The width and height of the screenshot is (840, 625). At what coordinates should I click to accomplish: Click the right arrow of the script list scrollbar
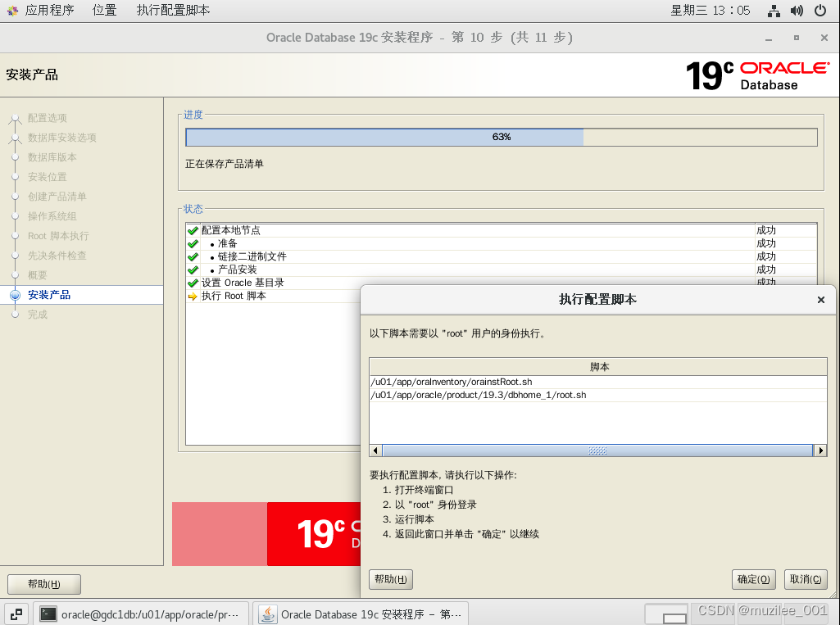pyautogui.click(x=820, y=450)
